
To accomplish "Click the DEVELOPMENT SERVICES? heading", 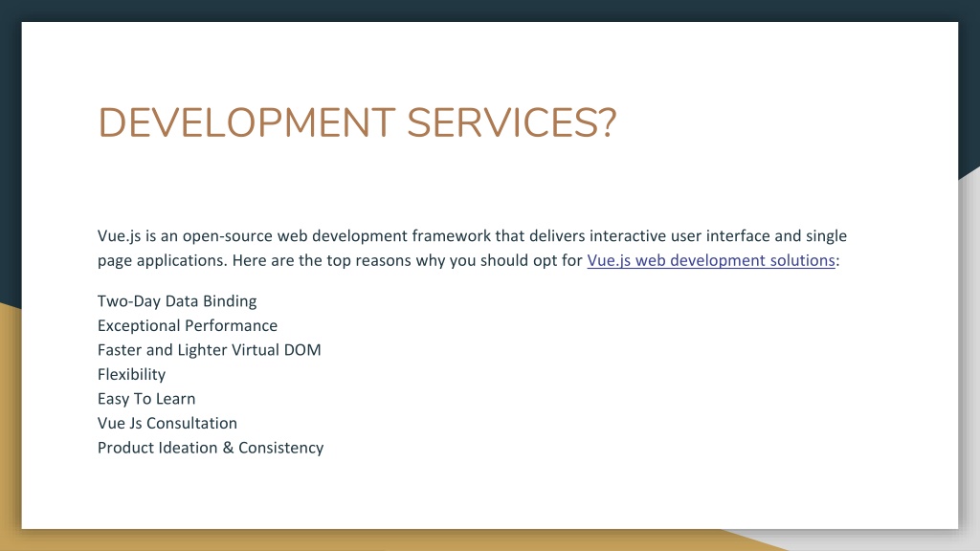I will (357, 123).
